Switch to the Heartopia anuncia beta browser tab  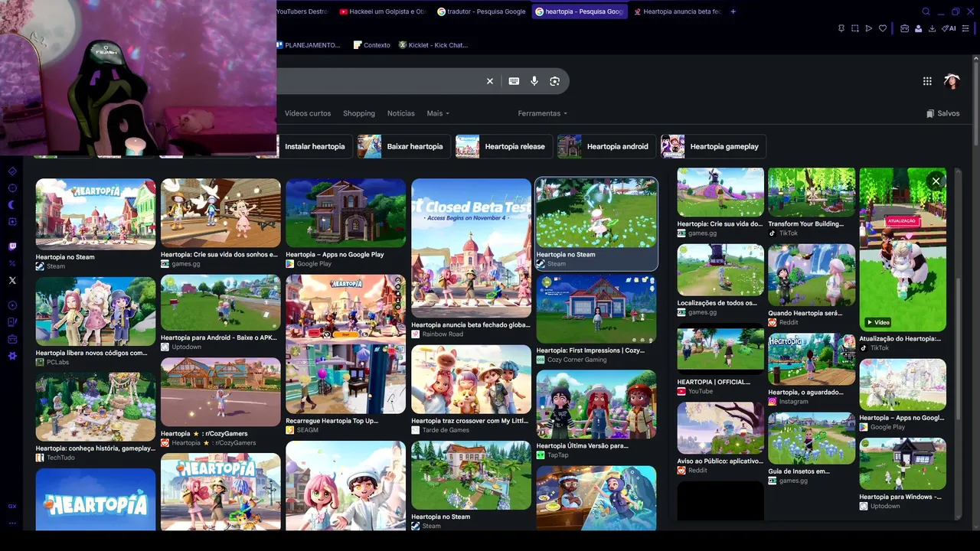[x=677, y=11]
